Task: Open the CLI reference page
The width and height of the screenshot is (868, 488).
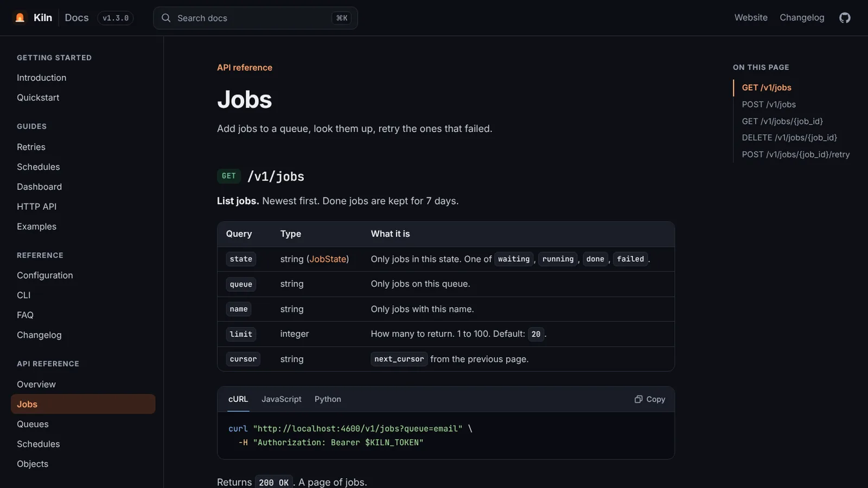Action: click(23, 296)
